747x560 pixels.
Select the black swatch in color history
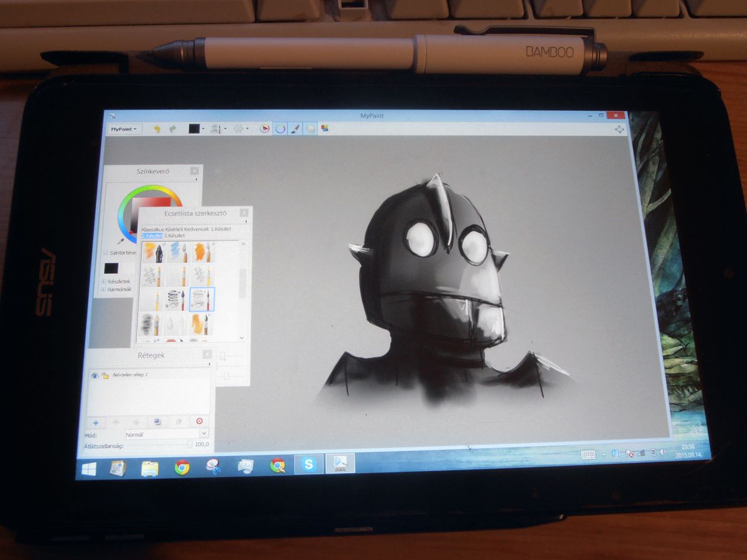coord(111,269)
